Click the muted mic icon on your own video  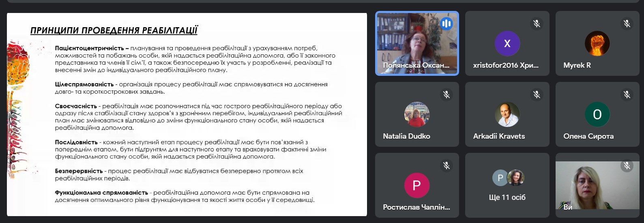(627, 165)
